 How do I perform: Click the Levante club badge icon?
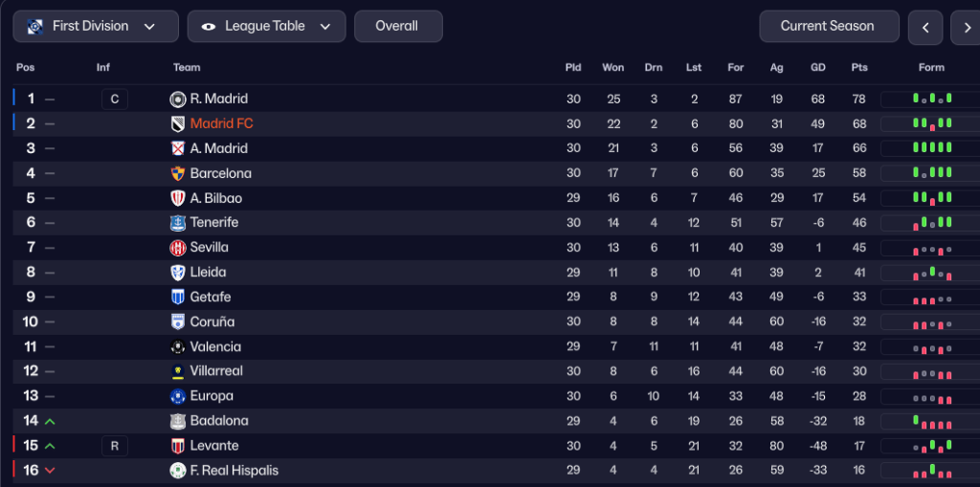[177, 446]
